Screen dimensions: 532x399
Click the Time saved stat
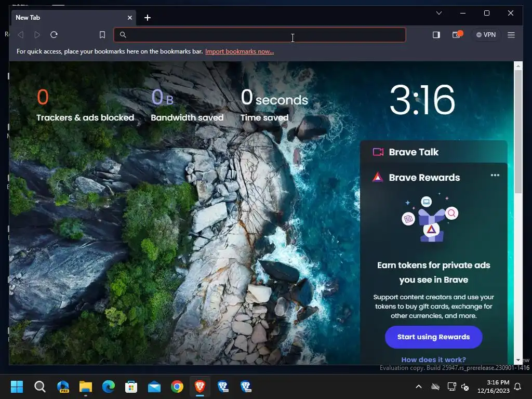pyautogui.click(x=274, y=105)
